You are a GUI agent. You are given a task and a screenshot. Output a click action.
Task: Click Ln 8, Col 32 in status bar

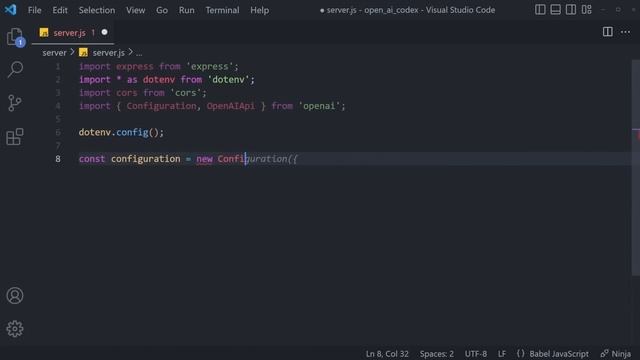pos(387,353)
